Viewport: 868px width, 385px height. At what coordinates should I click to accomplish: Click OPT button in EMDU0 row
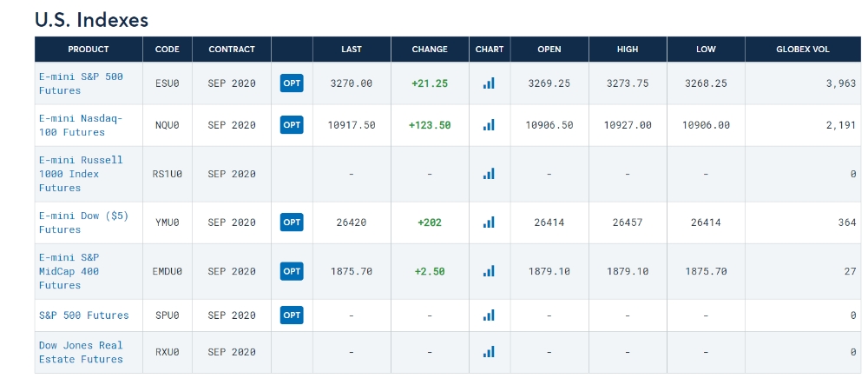[292, 271]
